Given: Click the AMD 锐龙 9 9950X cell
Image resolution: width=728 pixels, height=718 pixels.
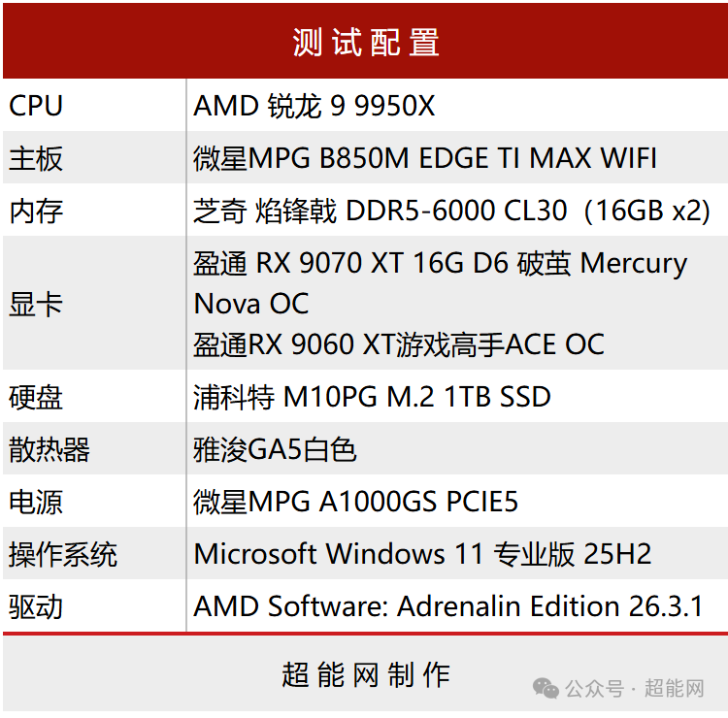Looking at the screenshot, I should [314, 106].
